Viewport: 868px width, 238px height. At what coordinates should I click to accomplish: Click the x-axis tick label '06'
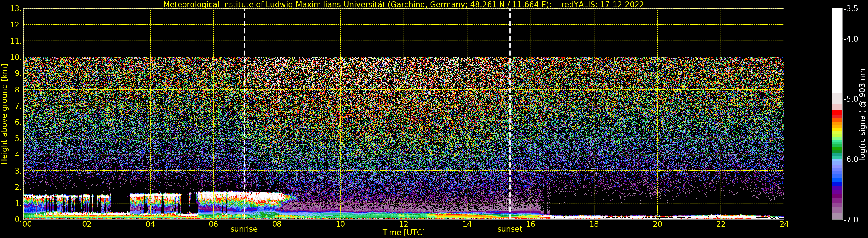tap(213, 224)
